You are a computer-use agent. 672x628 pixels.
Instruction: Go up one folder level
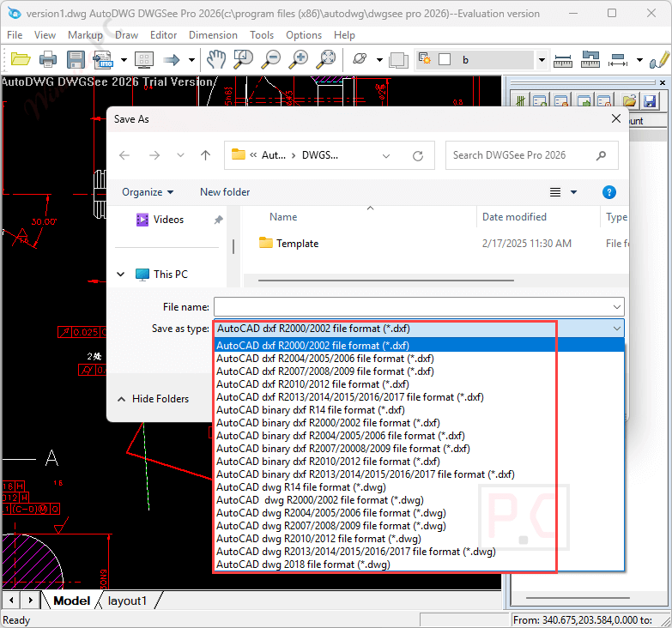coord(205,155)
